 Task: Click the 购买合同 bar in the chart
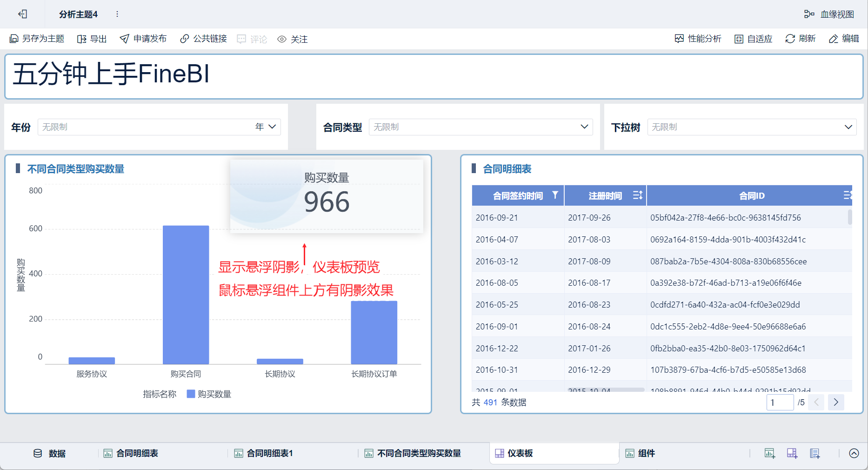point(186,295)
